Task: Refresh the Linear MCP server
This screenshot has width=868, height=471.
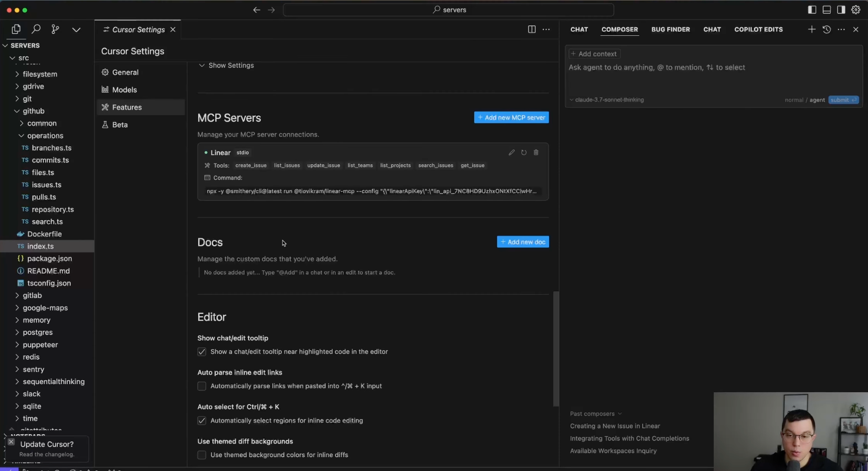Action: pyautogui.click(x=524, y=152)
